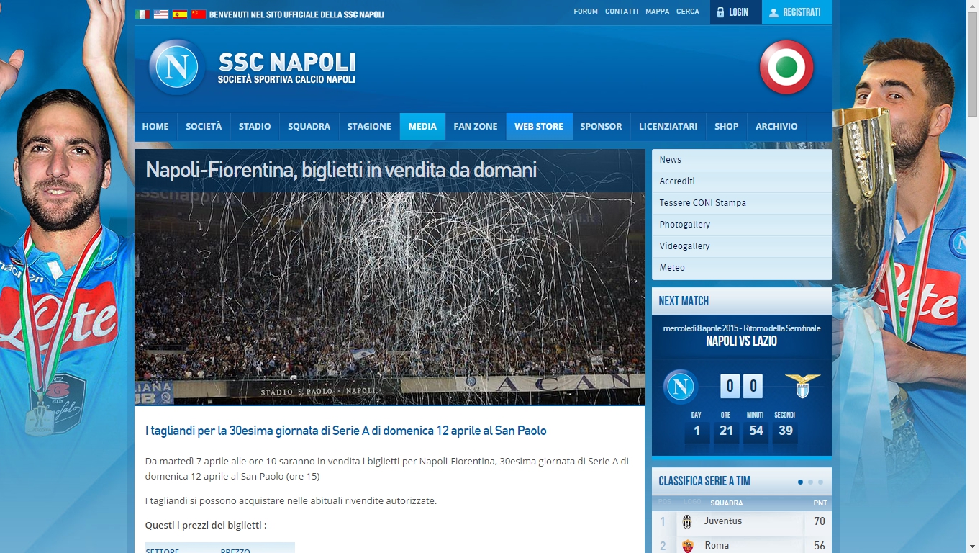Click the Next Match panel header
This screenshot has width=980, height=553.
pos(742,301)
